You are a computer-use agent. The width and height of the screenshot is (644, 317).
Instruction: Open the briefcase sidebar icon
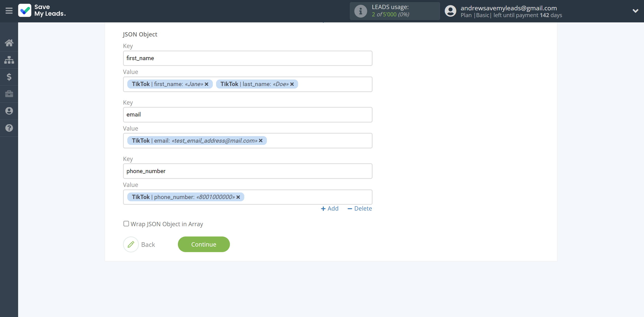[x=9, y=94]
